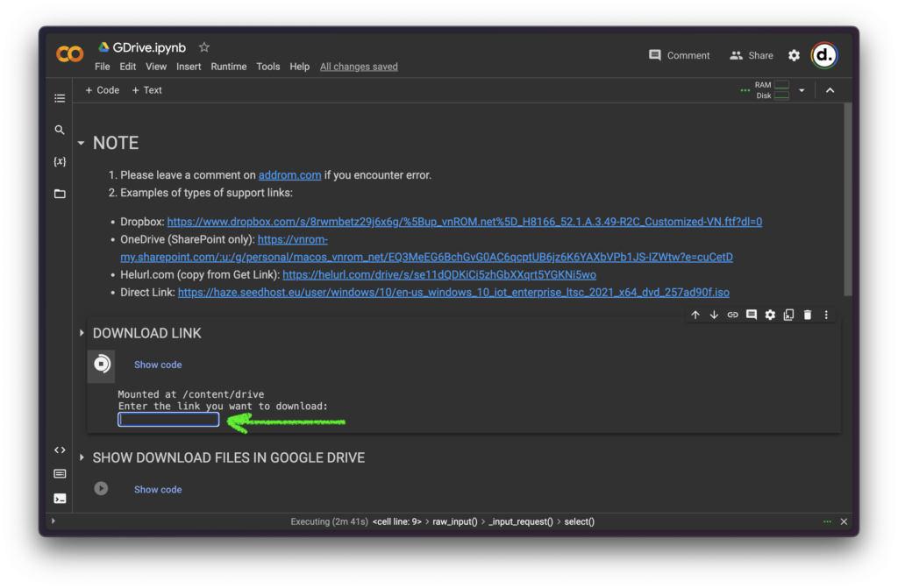898x588 pixels.
Task: Open the Edit menu
Action: pyautogui.click(x=128, y=67)
